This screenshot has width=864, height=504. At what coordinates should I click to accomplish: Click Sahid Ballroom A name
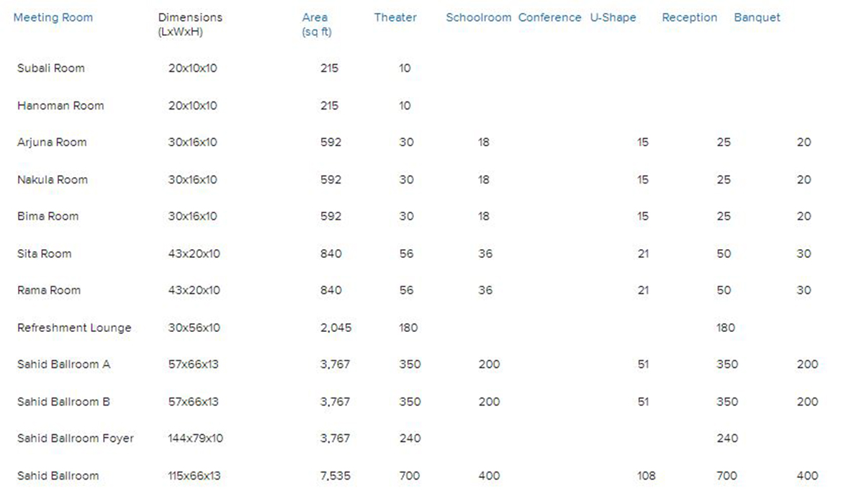(63, 364)
